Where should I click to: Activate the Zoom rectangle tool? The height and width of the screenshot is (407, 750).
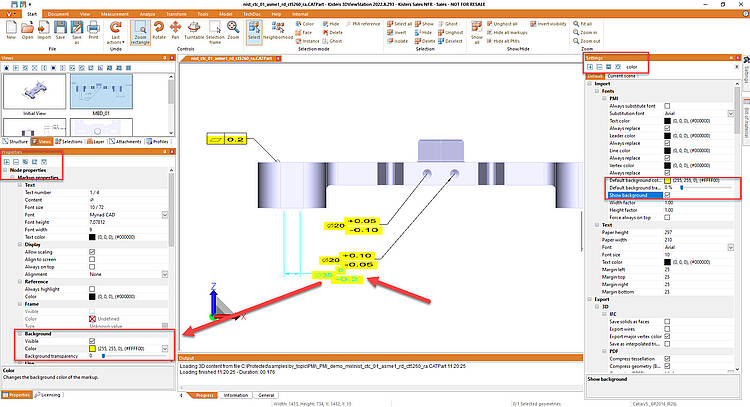coord(140,32)
